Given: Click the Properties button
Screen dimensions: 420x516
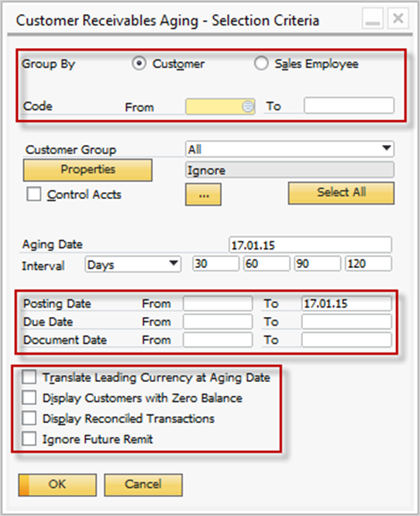Looking at the screenshot, I should pos(88,170).
